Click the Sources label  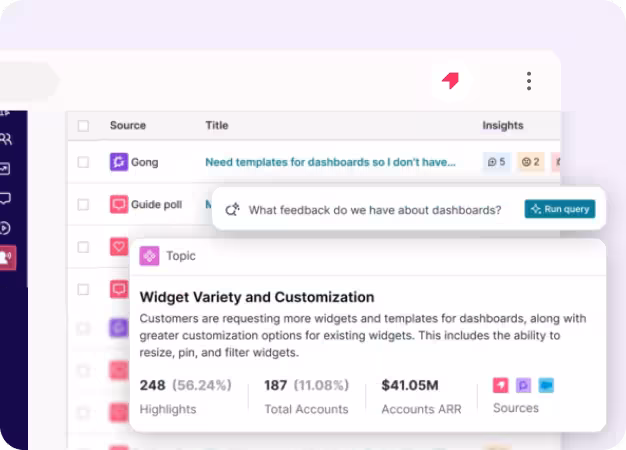click(x=516, y=408)
